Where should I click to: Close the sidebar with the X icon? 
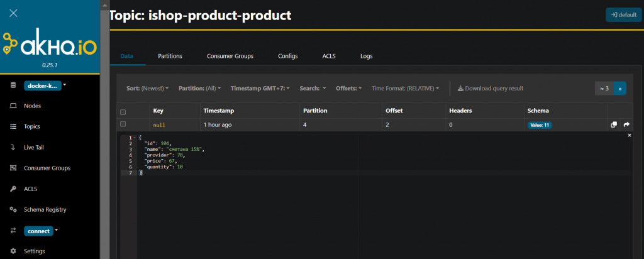[13, 13]
